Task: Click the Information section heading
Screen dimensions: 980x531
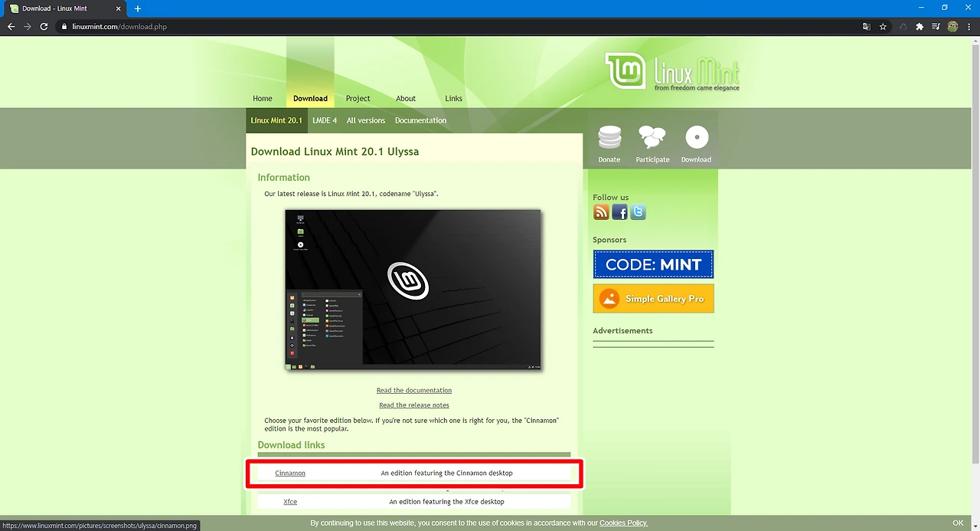Action: tap(283, 178)
